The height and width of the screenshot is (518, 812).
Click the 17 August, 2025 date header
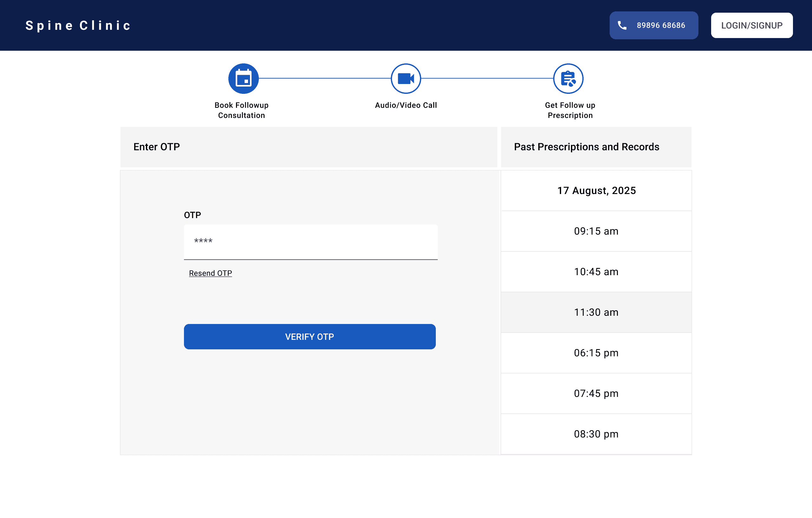tap(596, 191)
